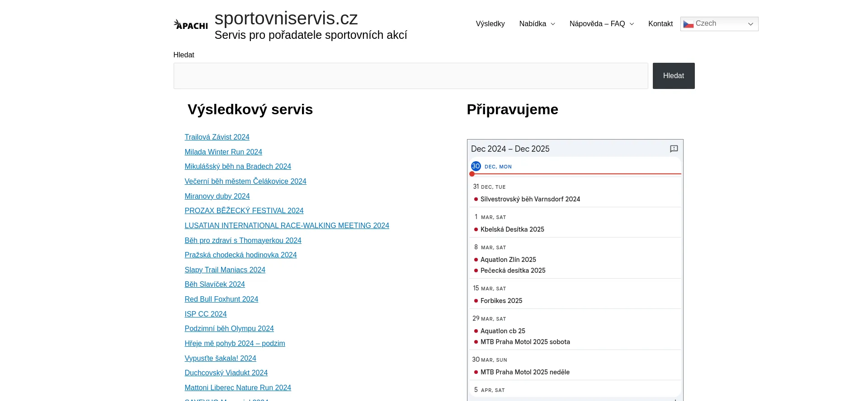The image size is (868, 401).
Task: Open Vypusťte šakala! 2024 link
Action: coord(220,358)
